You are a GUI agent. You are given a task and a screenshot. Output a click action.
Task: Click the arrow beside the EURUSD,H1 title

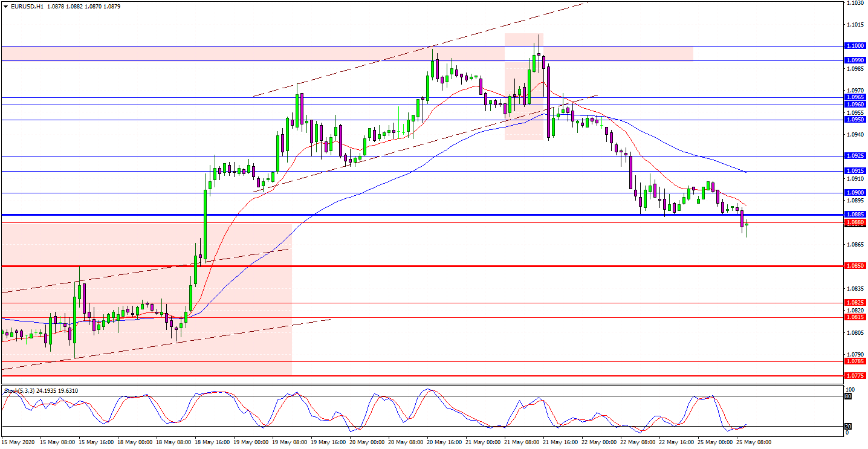point(5,6)
